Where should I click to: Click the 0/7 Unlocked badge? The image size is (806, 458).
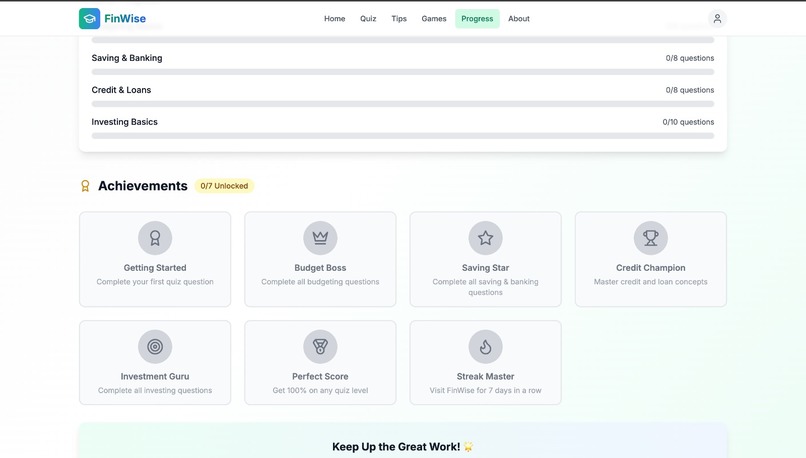(x=224, y=186)
